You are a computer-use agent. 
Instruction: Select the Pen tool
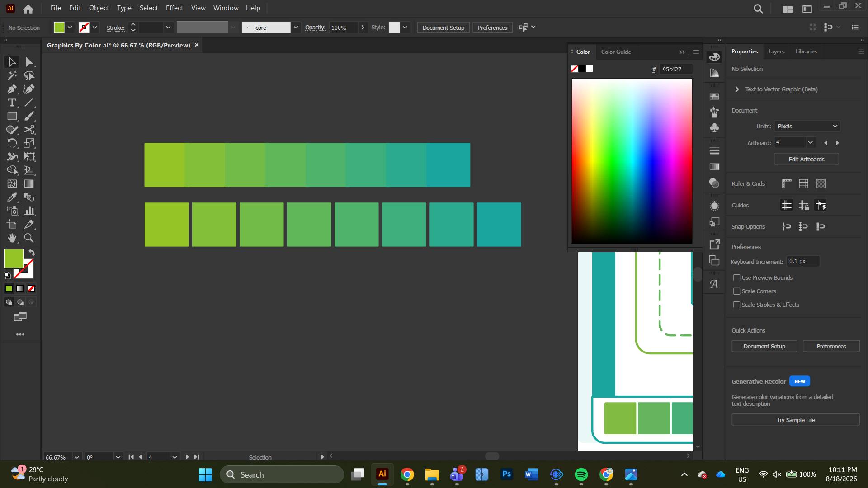12,89
